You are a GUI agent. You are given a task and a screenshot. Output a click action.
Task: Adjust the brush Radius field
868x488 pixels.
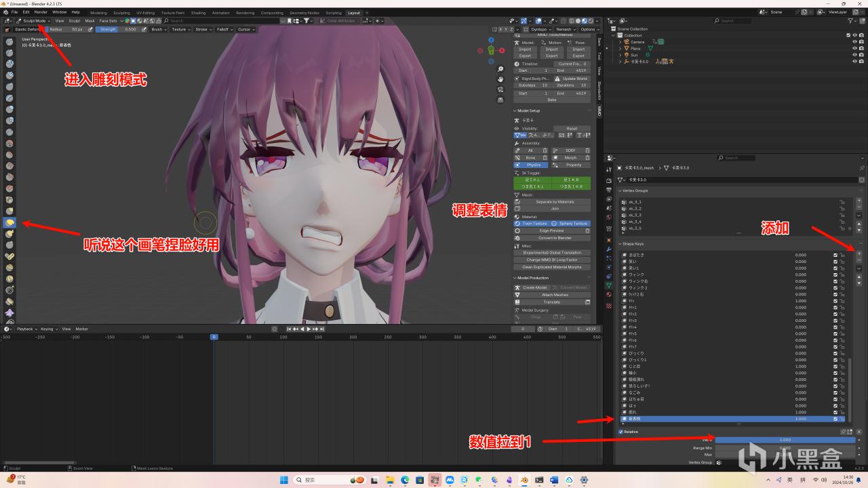point(66,30)
